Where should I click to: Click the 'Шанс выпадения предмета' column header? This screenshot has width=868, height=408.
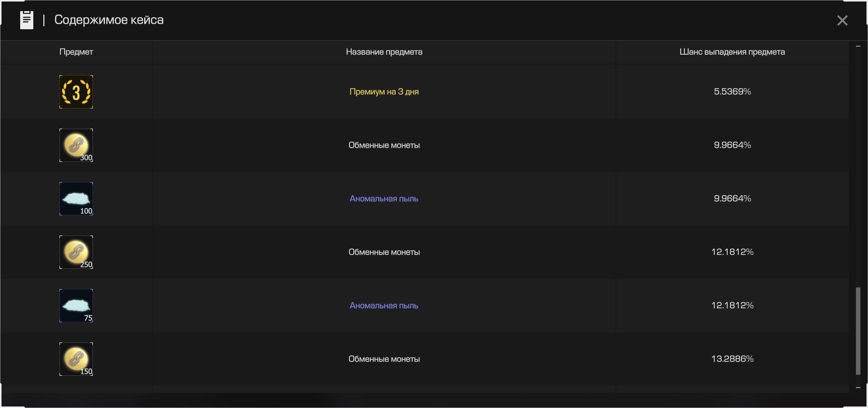732,52
